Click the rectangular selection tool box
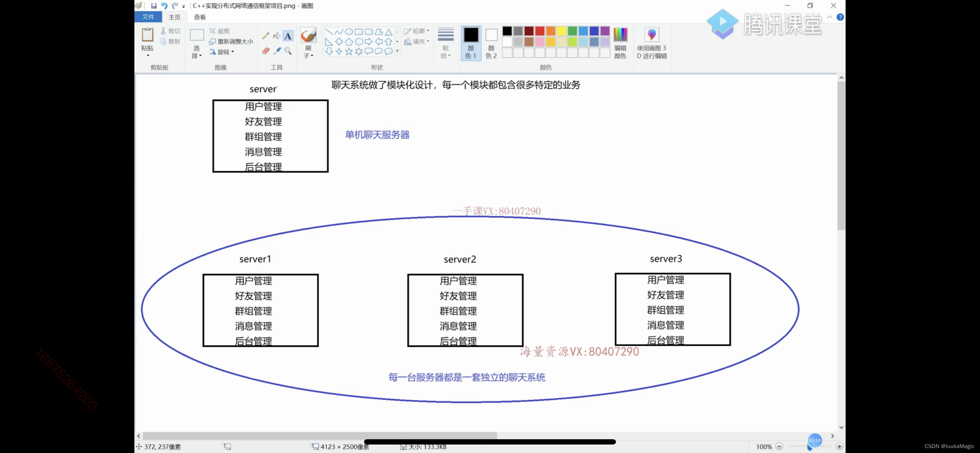 click(197, 35)
